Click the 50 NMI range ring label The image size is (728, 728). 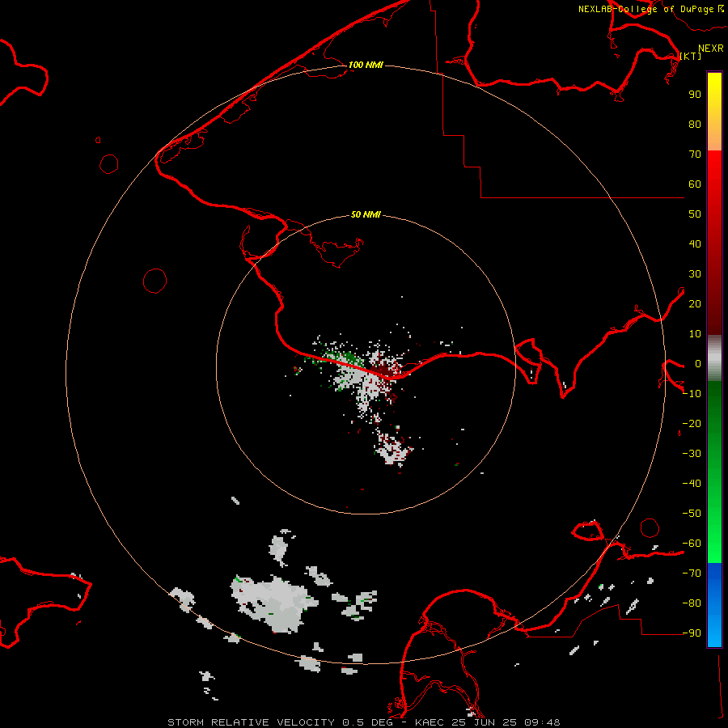[x=366, y=214]
